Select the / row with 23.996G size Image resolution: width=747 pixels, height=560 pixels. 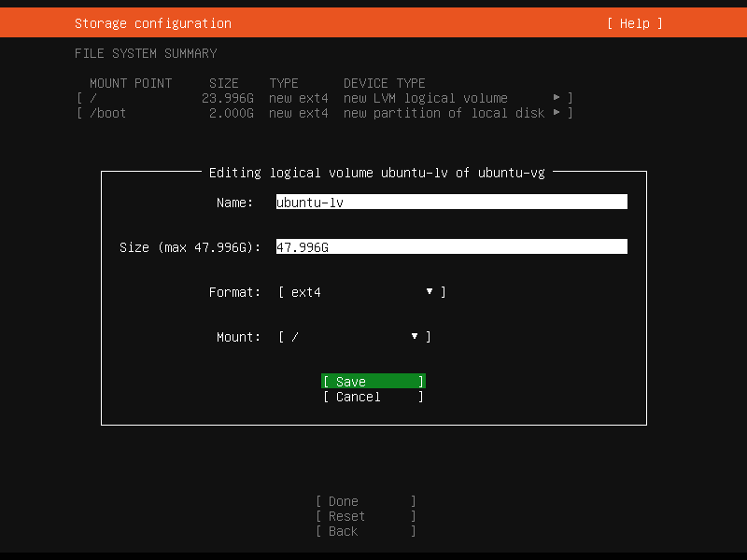(x=324, y=98)
